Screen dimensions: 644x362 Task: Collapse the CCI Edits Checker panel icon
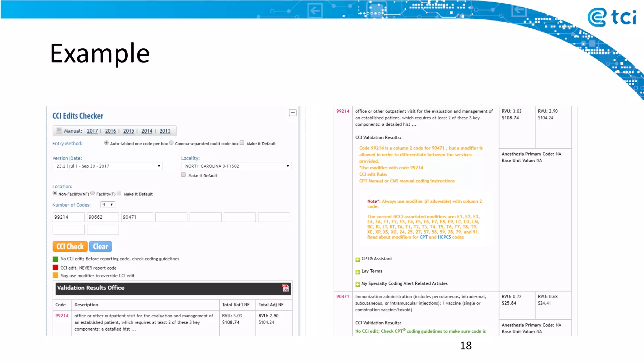[x=292, y=112]
